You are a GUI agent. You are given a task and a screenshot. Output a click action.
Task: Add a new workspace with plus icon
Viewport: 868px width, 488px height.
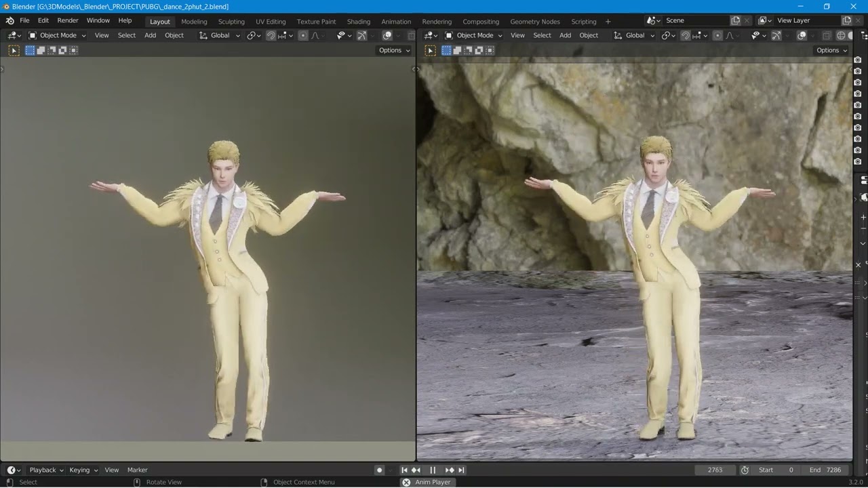tap(608, 22)
